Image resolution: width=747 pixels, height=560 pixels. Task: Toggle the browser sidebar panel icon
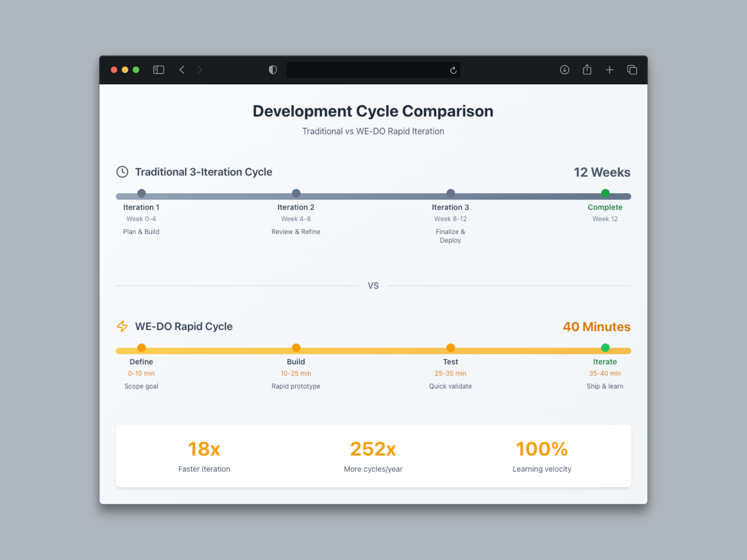pyautogui.click(x=158, y=70)
